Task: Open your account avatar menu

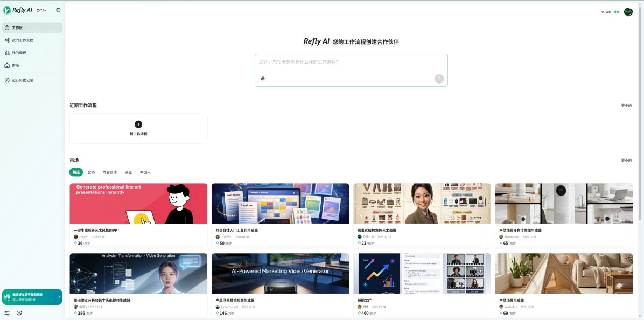Action: click(x=628, y=11)
